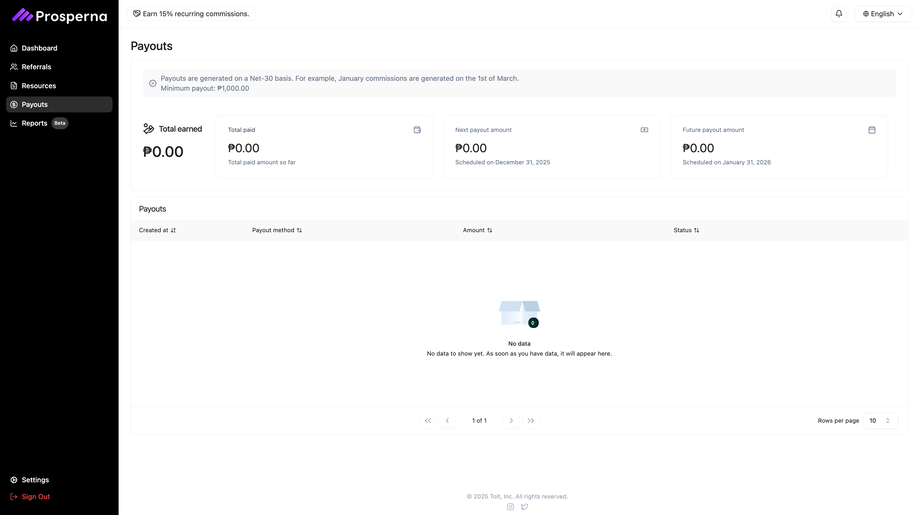Viewport: 920px width, 515px height.
Task: Expand the English language dropdown
Action: click(x=882, y=13)
